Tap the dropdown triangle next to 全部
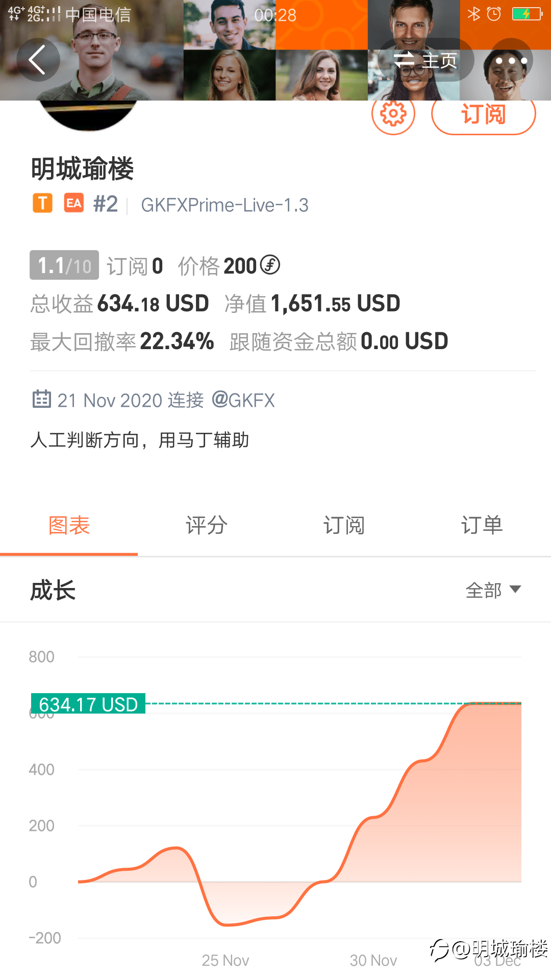This screenshot has width=551, height=980. tap(515, 590)
